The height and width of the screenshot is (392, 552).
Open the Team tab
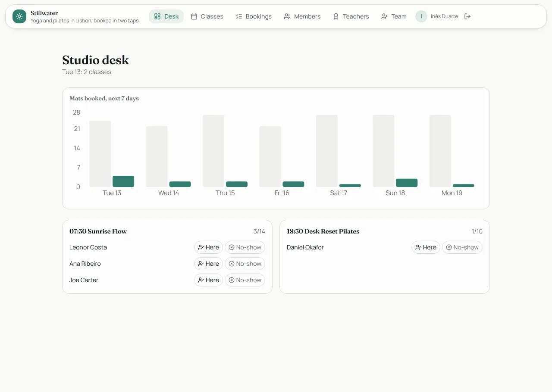point(394,16)
